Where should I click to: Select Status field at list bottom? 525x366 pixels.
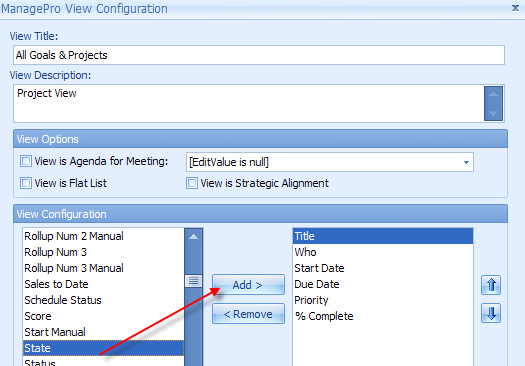click(103, 361)
